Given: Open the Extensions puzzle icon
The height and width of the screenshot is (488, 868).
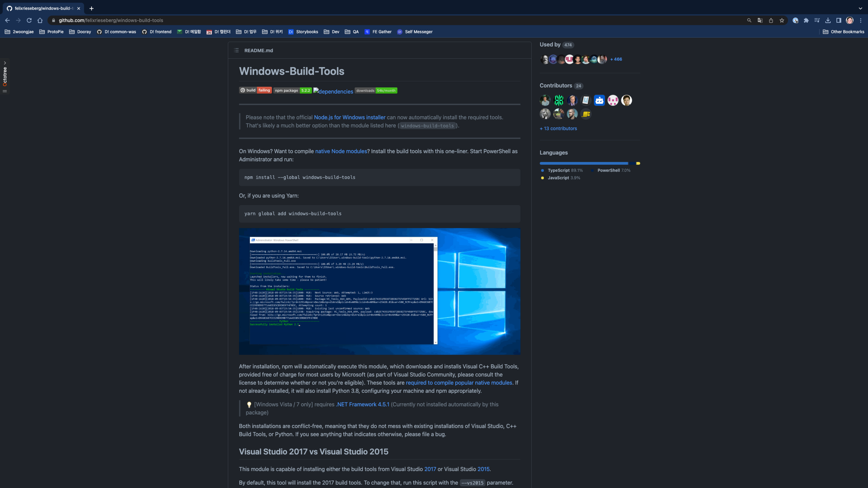Looking at the screenshot, I should click(806, 20).
